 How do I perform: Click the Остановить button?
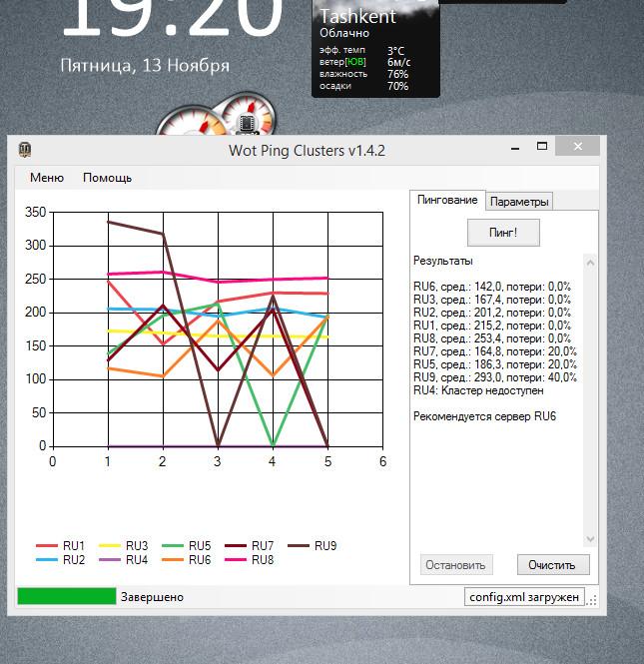pos(456,565)
